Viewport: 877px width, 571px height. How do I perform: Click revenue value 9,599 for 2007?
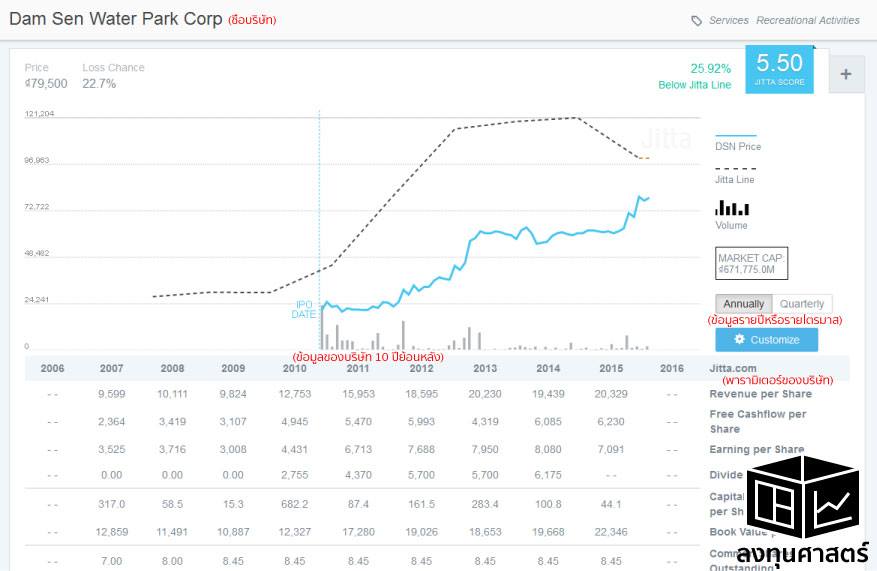[x=111, y=394]
